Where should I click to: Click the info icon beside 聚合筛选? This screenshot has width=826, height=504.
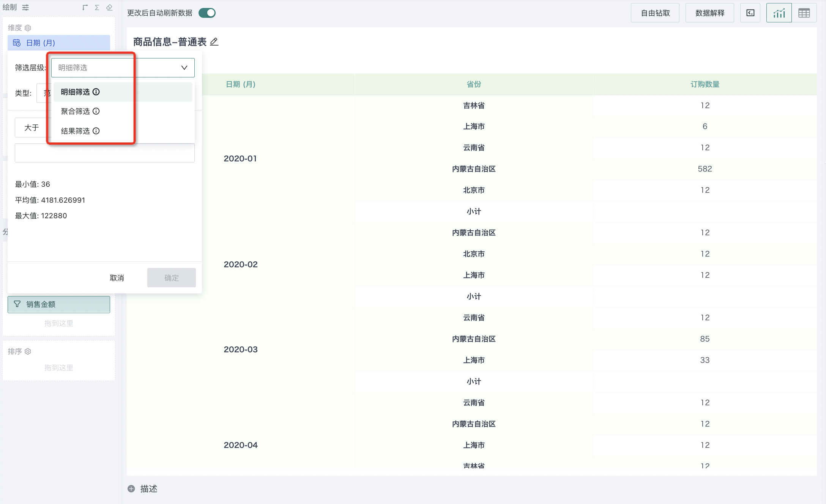point(96,111)
